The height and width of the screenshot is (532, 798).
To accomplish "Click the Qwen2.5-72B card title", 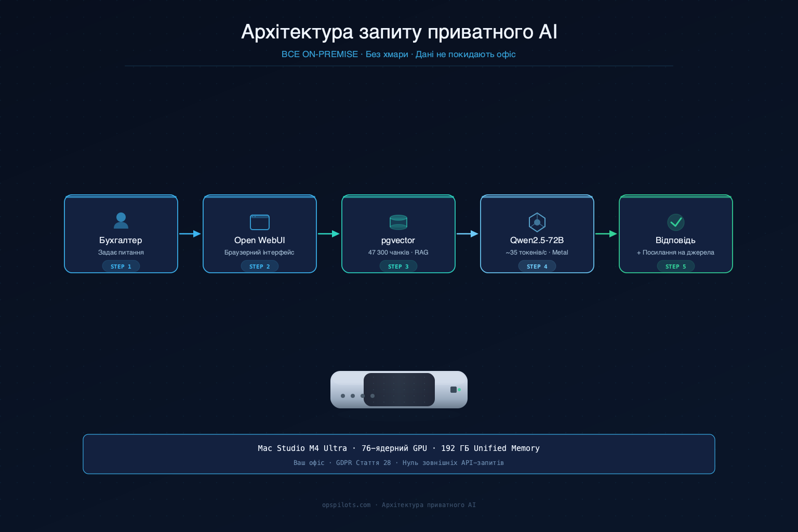I will click(537, 240).
